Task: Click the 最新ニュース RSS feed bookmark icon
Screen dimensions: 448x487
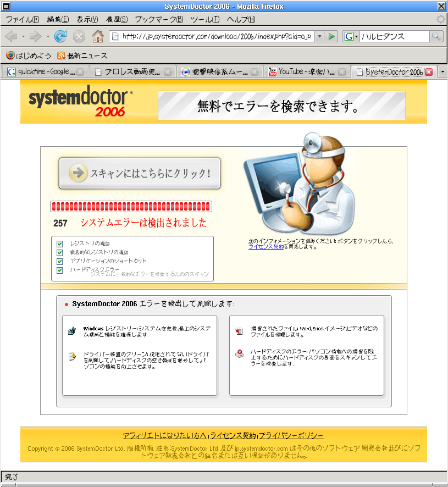Action: pyautogui.click(x=61, y=56)
